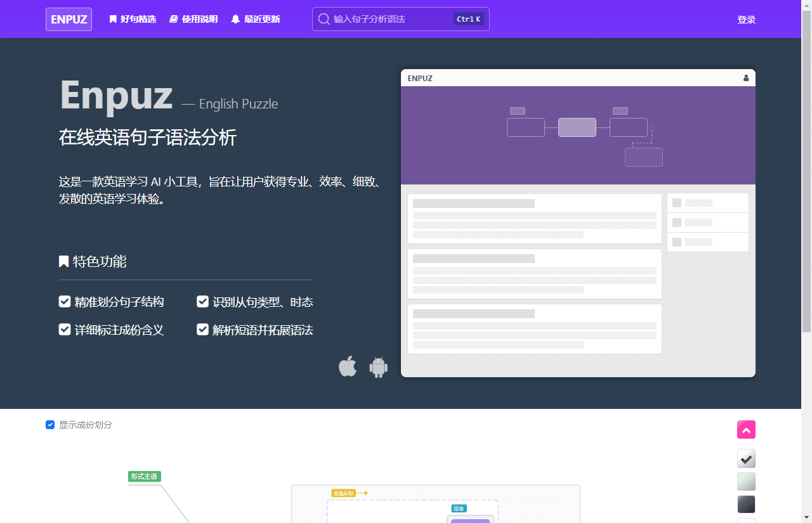Click the 详细标注成份含义 check icon
The height and width of the screenshot is (523, 812).
65,330
